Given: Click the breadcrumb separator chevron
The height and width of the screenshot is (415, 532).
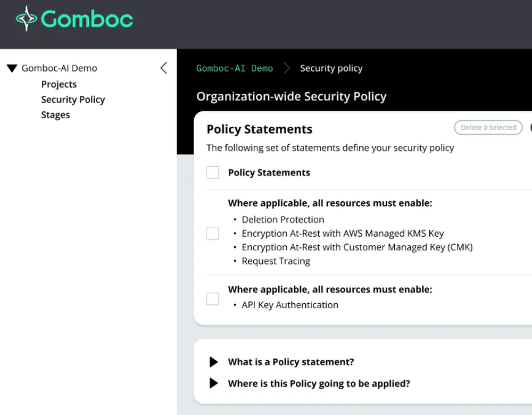Looking at the screenshot, I should pos(287,68).
